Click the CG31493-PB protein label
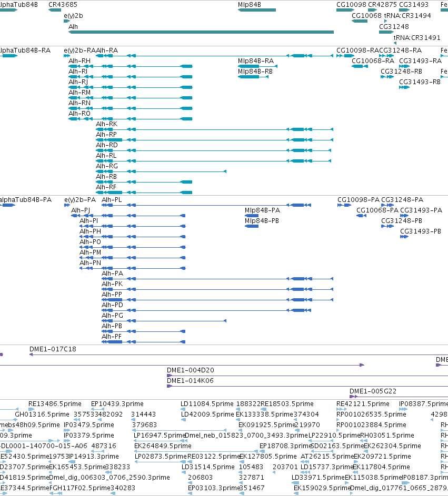Screen dimensions: 448x496 click(x=421, y=231)
